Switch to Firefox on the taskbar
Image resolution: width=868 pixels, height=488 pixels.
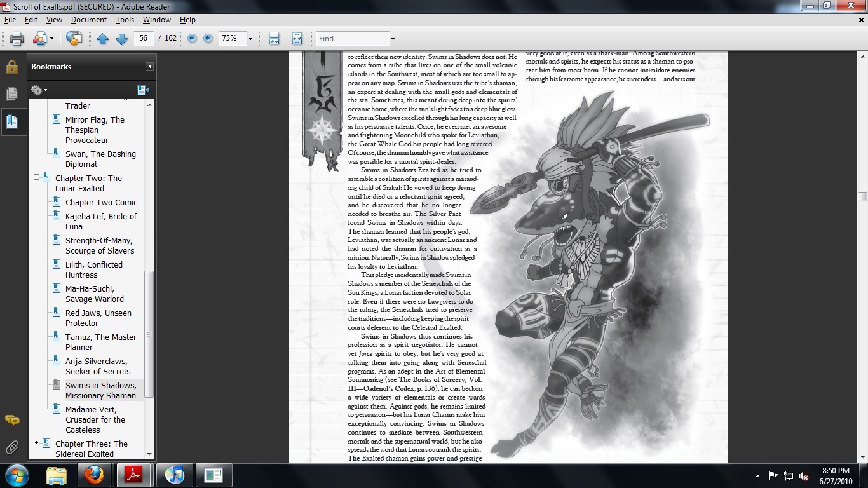coord(95,475)
